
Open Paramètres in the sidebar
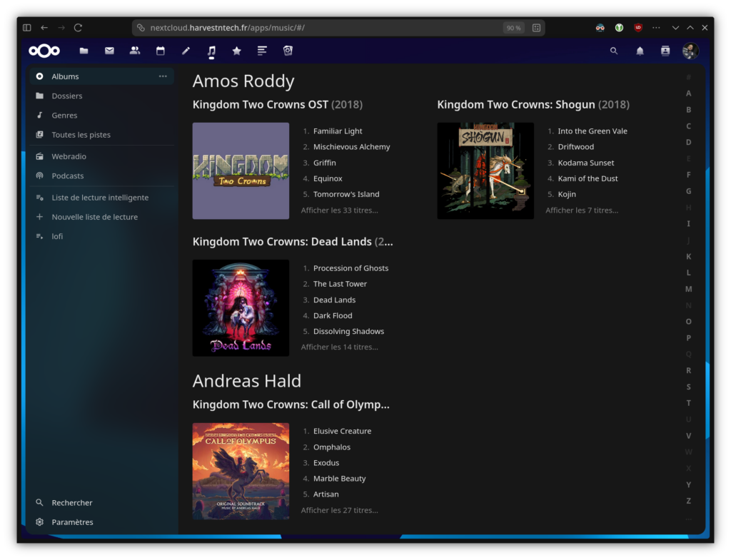point(72,522)
